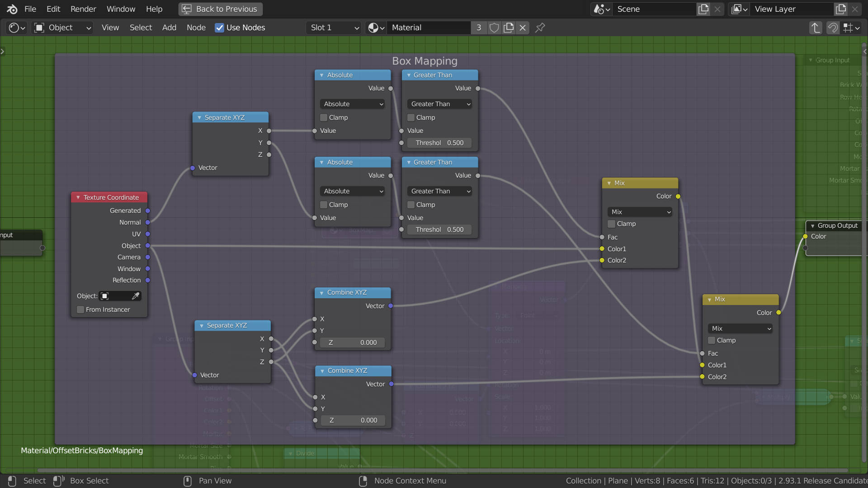Click the material sphere browse icon
Viewport: 868px width, 488px height.
click(x=376, y=28)
